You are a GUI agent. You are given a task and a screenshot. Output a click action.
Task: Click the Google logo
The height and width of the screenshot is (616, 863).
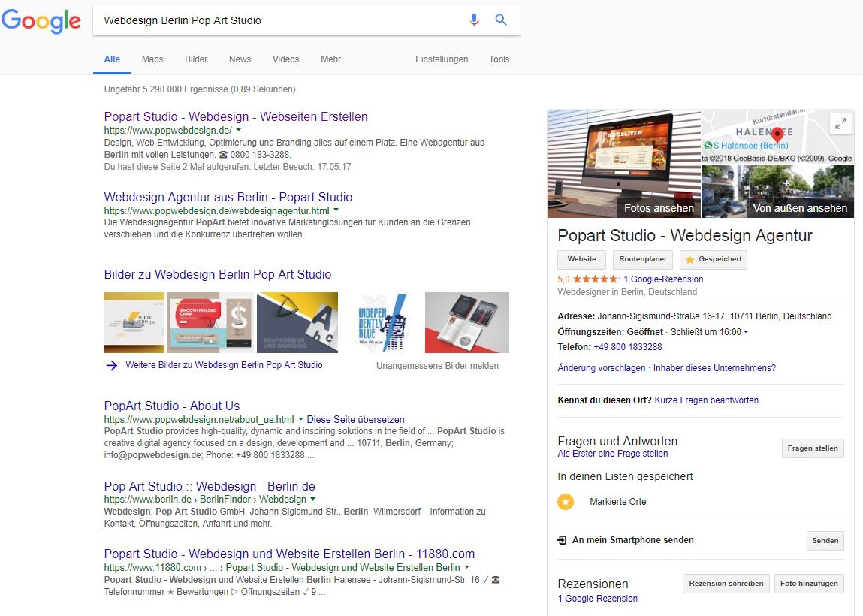(41, 21)
